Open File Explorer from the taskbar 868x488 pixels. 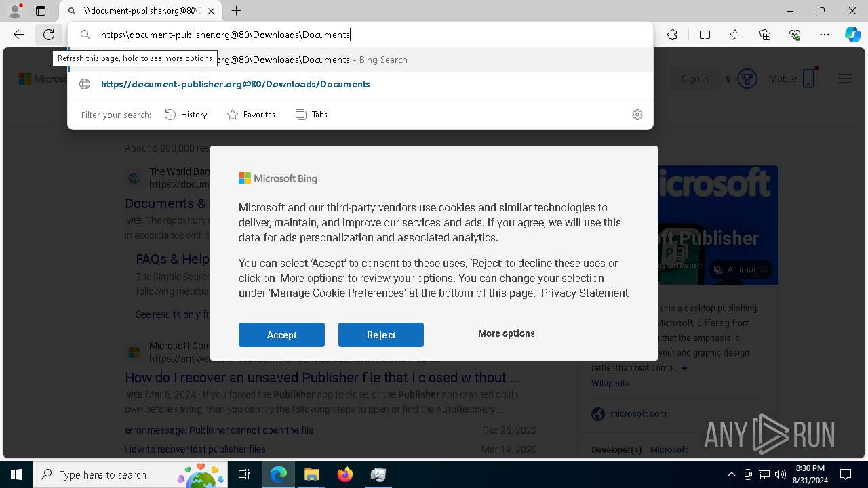(x=311, y=474)
